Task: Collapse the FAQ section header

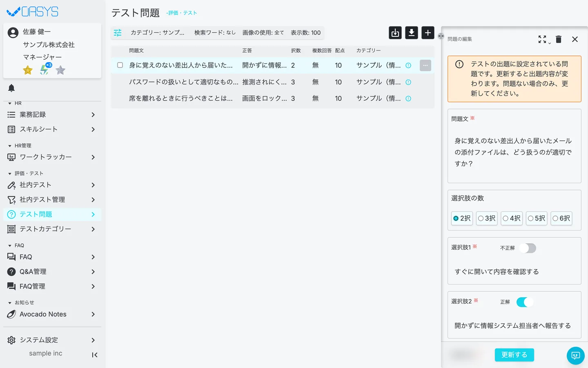Action: click(16, 245)
